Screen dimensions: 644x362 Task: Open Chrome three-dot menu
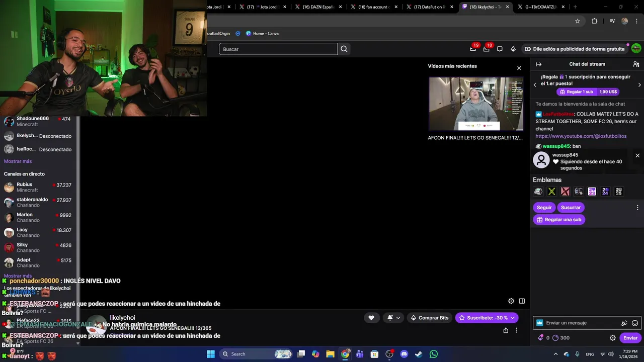pos(636,21)
